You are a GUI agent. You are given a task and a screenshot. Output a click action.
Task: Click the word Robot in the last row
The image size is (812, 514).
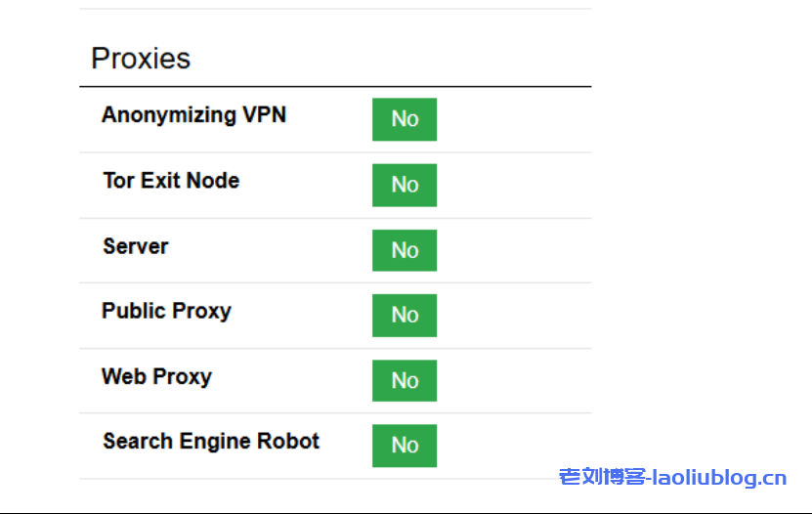288,442
